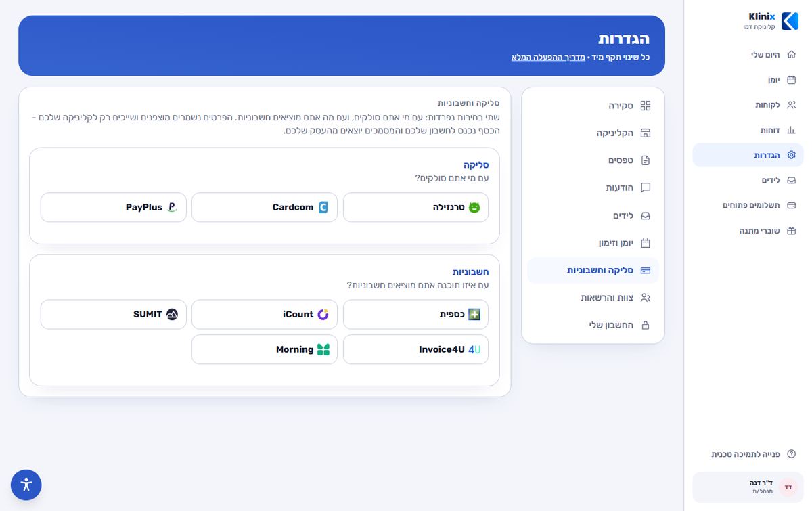Screen dimensions: 812x511
Task: Click the speech bubble icon beside הודעות
Action: (645, 187)
